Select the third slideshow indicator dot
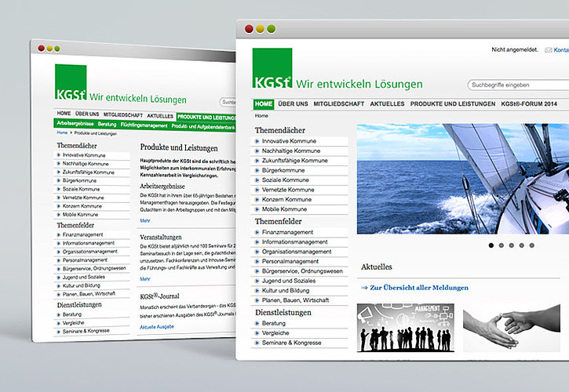The width and height of the screenshot is (569, 392). pos(512,245)
